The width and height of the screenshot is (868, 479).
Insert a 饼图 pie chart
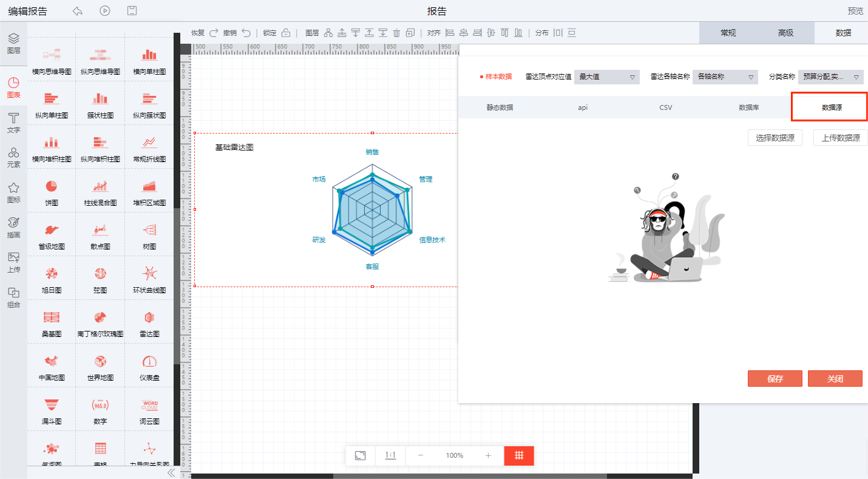[x=52, y=191]
